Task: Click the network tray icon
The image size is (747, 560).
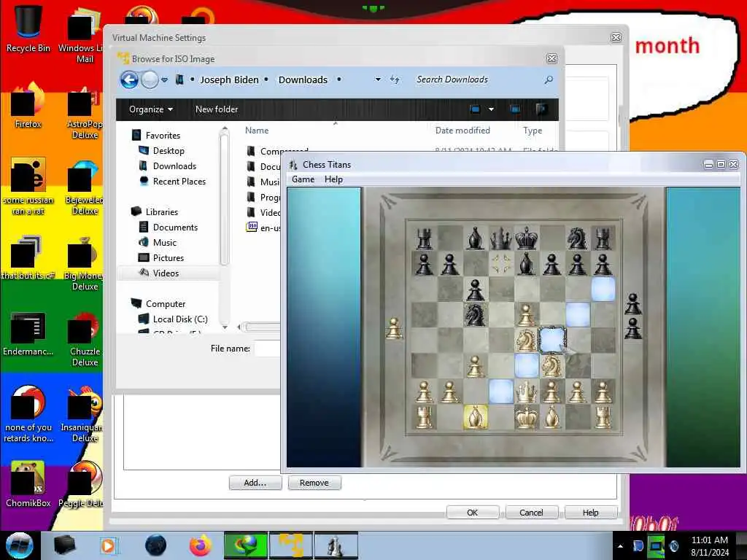Action: coord(656,545)
